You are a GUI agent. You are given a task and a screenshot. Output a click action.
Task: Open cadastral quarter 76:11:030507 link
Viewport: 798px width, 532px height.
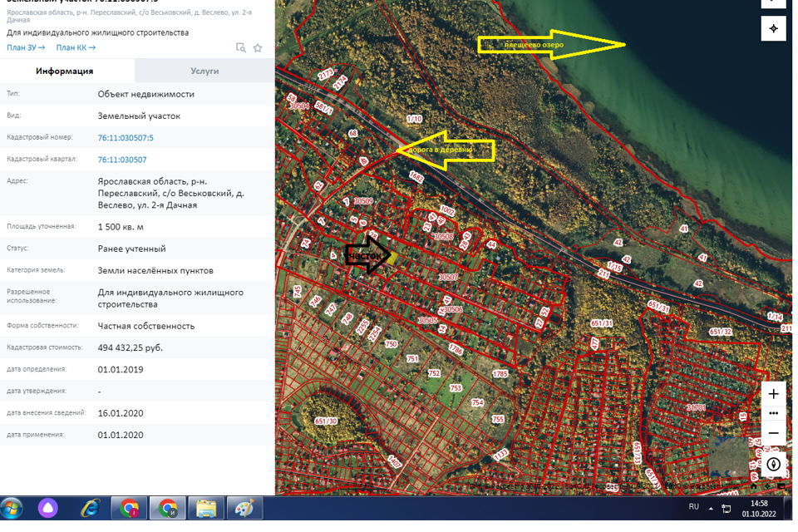pyautogui.click(x=122, y=160)
